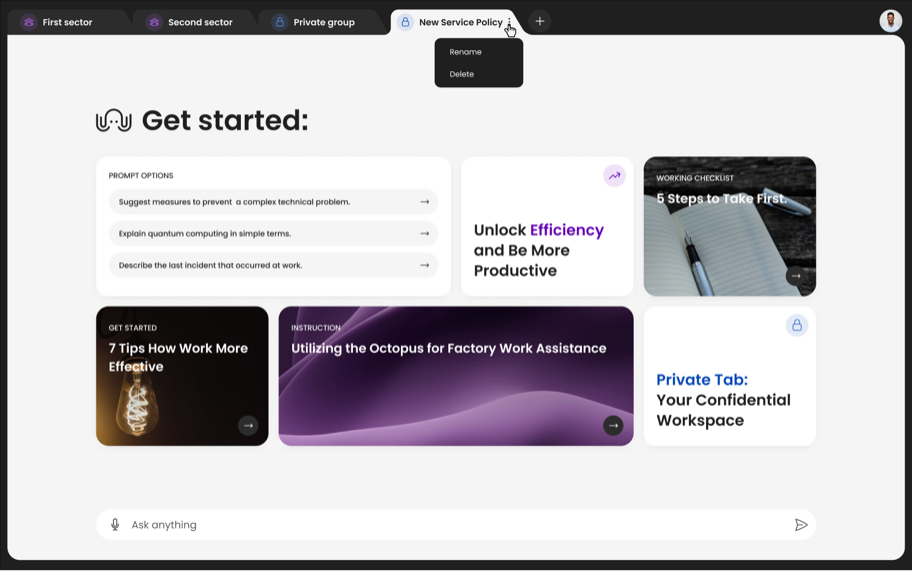Open the Private group tab

tap(323, 22)
